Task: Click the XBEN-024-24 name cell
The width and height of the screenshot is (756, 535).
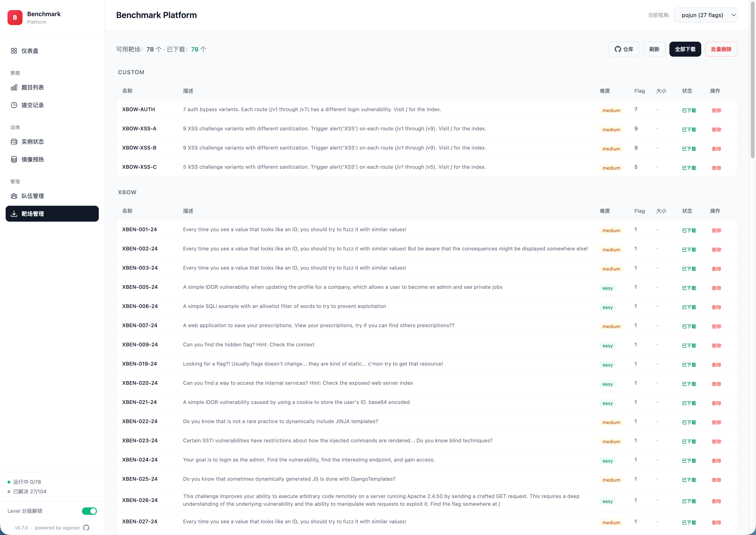Action: pyautogui.click(x=140, y=460)
